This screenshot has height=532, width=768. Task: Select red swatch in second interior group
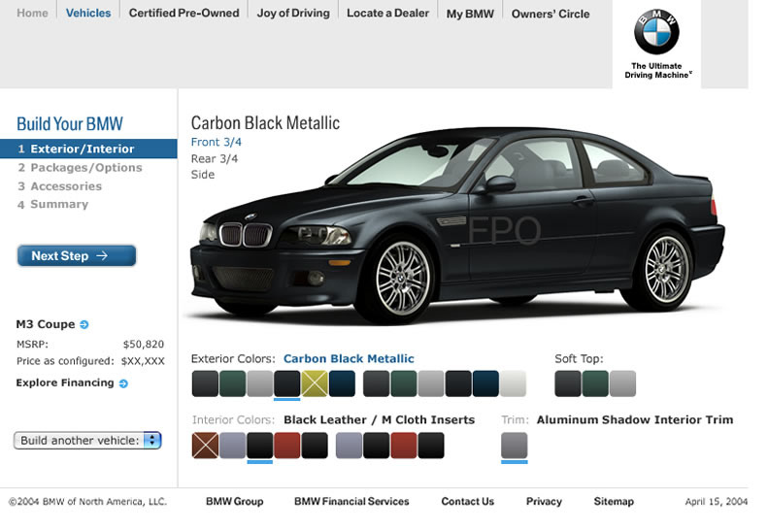[x=404, y=446]
